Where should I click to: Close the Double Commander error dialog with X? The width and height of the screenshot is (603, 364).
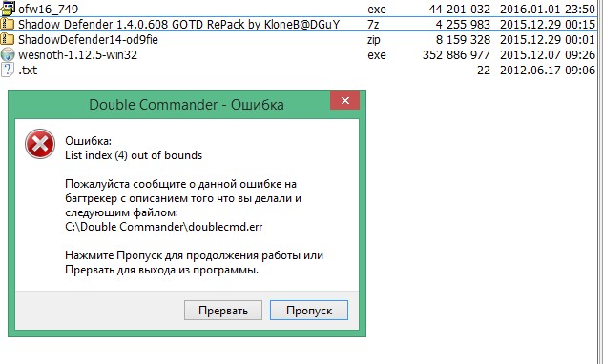tap(345, 101)
